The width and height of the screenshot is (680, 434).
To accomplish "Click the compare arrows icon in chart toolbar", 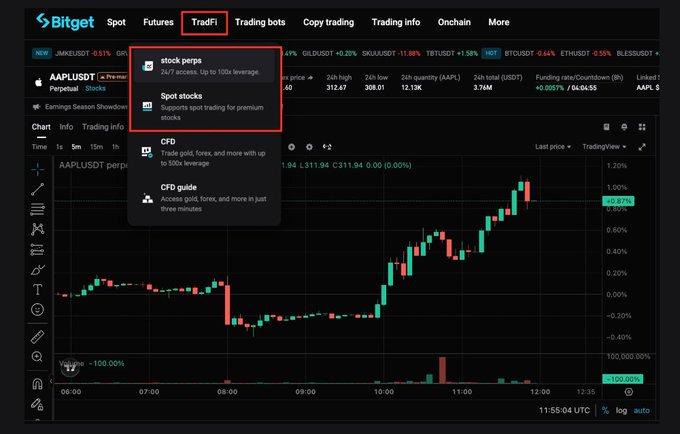I will click(327, 147).
